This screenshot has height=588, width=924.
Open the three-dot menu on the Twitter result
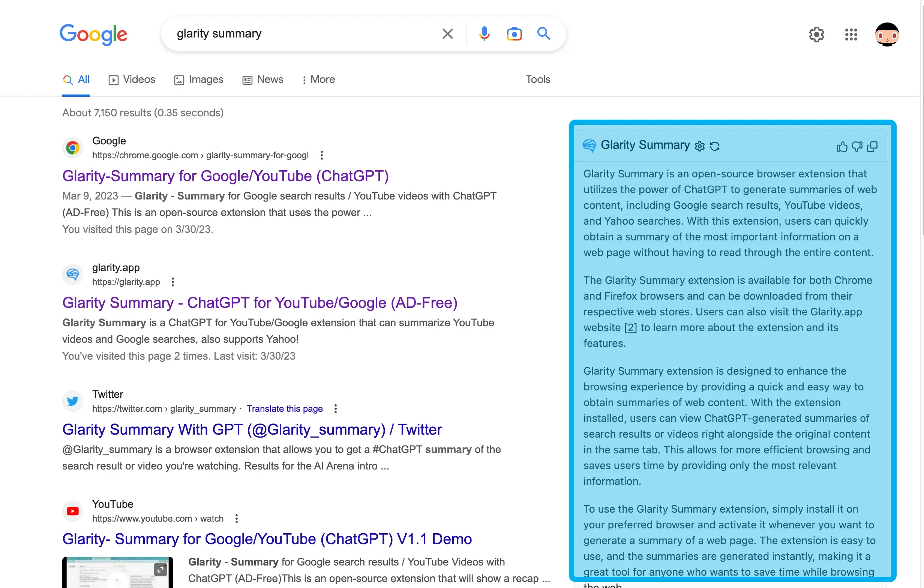tap(335, 409)
